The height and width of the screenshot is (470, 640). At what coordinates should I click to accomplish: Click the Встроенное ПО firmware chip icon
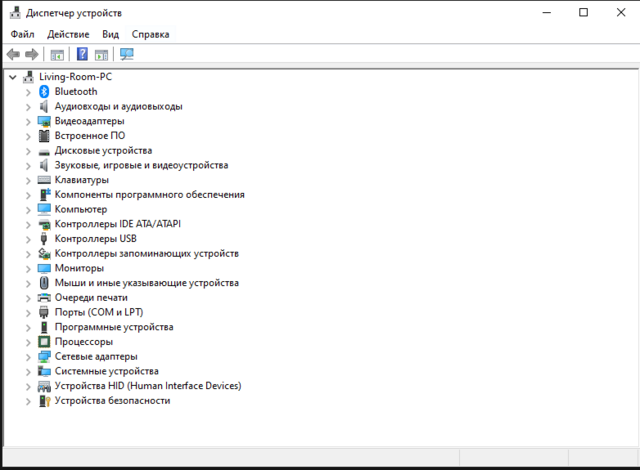click(x=44, y=136)
